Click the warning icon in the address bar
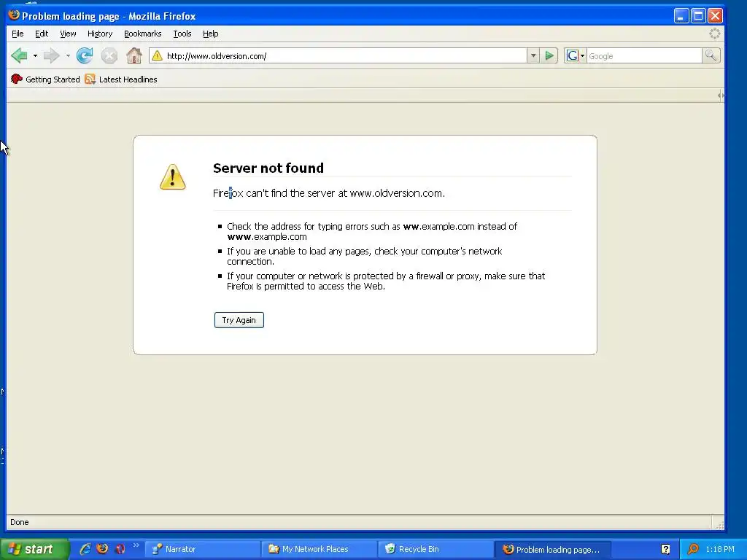Viewport: 747px width, 560px height. [x=157, y=55]
